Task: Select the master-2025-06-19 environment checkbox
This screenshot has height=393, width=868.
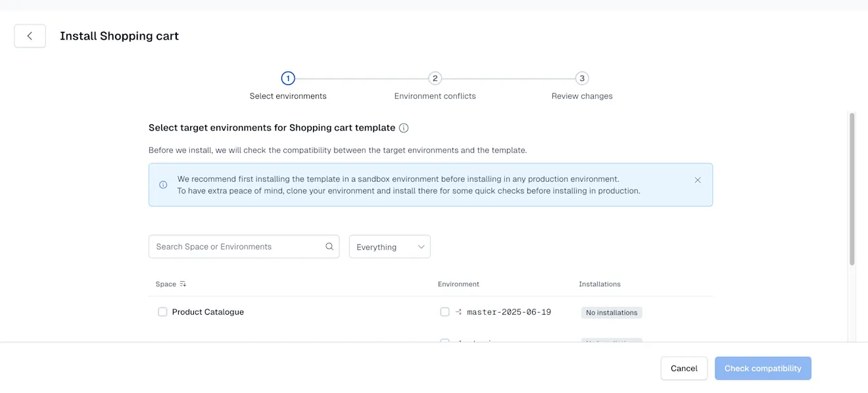Action: [445, 311]
